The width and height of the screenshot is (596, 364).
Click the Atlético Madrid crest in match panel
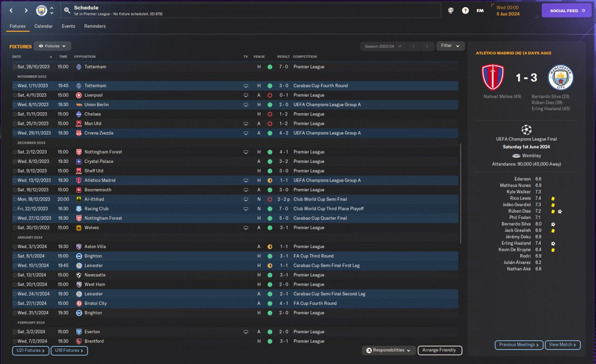[493, 77]
